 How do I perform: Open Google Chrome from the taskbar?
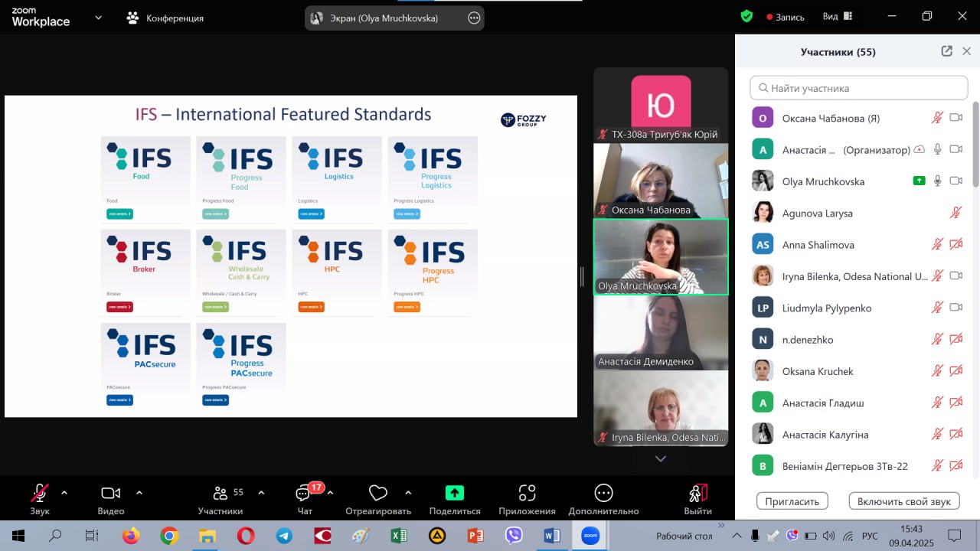pyautogui.click(x=169, y=536)
